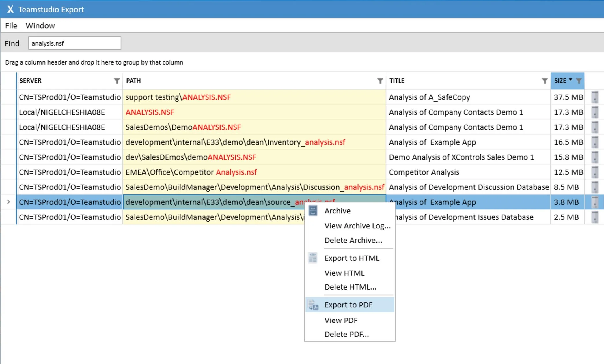
Task: Click the Teamstudio Export icon in the title bar
Action: tap(10, 9)
